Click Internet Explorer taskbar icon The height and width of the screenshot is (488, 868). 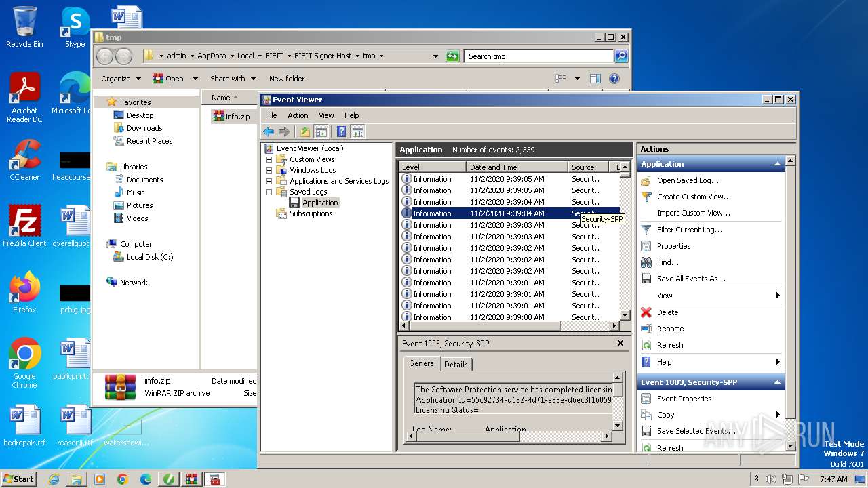[54, 479]
